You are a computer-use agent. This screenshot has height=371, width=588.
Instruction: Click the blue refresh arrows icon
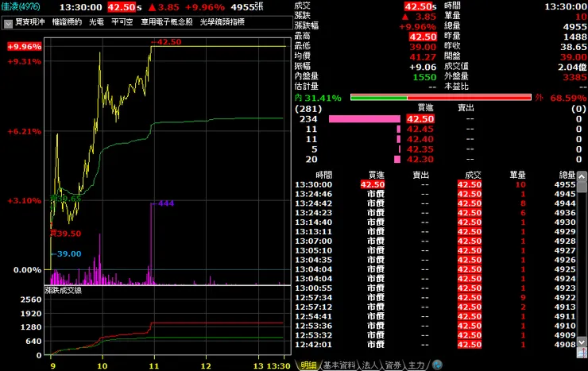(437, 365)
